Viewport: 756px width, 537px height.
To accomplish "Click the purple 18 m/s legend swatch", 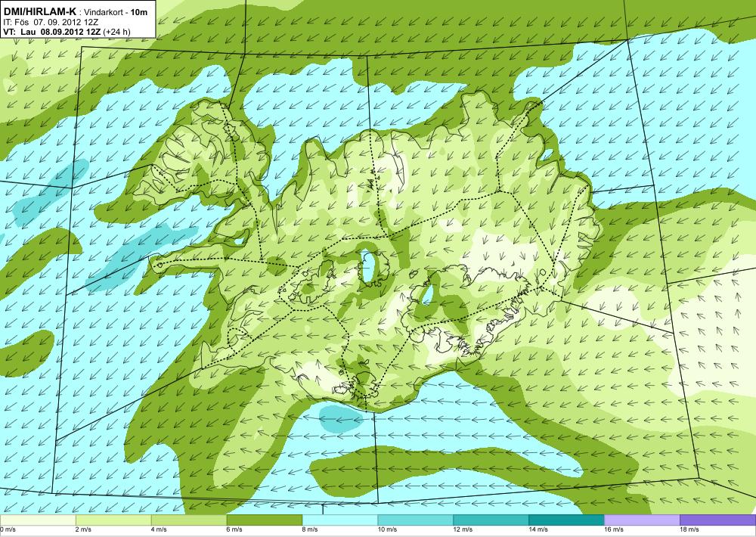I will pyautogui.click(x=718, y=520).
